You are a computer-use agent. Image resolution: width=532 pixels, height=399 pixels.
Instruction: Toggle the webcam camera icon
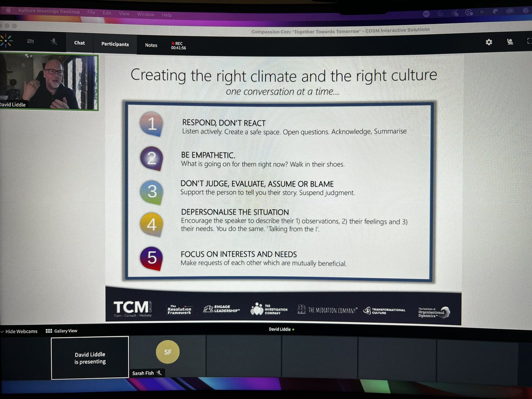coord(31,42)
